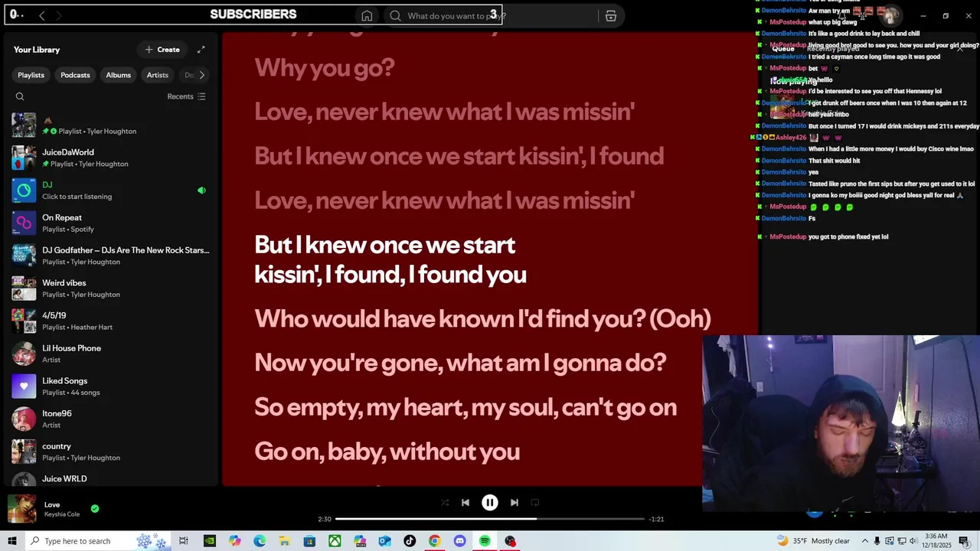Image resolution: width=980 pixels, height=551 pixels.
Task: Click the search field 'What do you want to play?'
Action: (490, 16)
